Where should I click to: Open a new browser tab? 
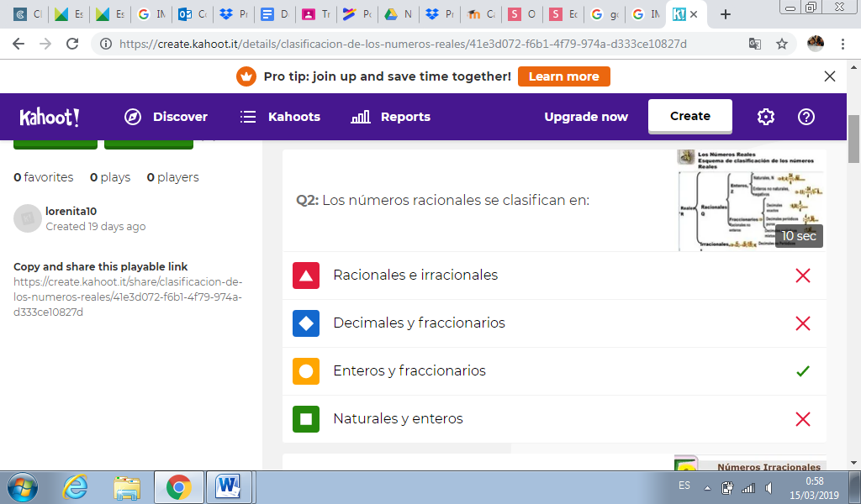click(x=726, y=14)
